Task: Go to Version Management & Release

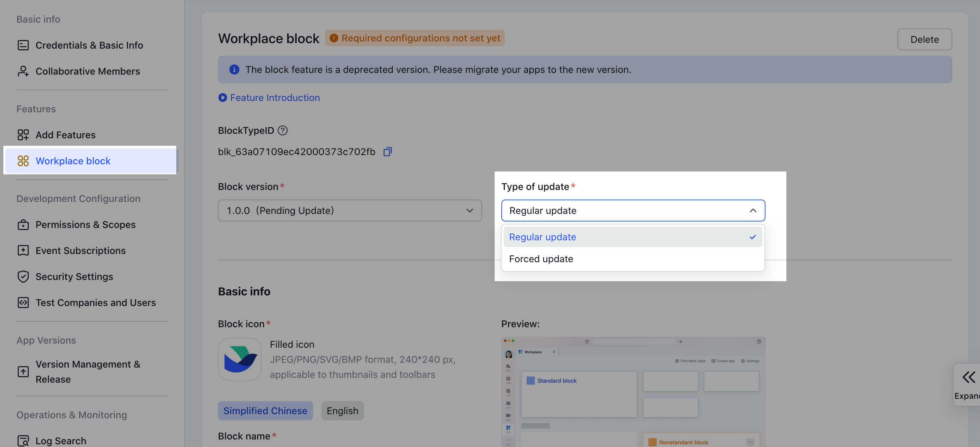Action: pyautogui.click(x=88, y=372)
